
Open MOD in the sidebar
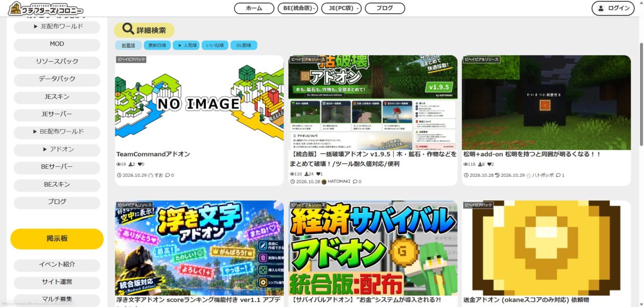(x=57, y=44)
